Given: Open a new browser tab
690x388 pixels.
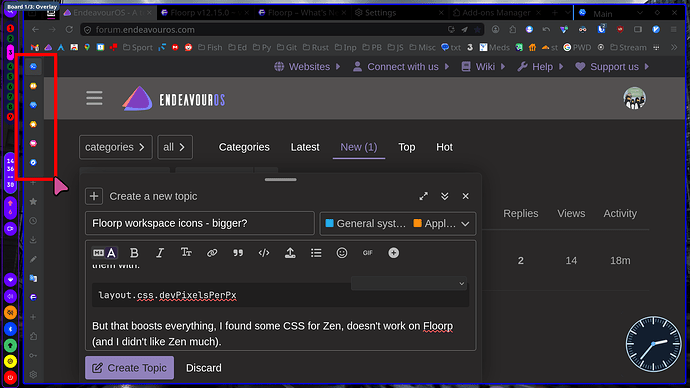Looking at the screenshot, I should coord(554,13).
